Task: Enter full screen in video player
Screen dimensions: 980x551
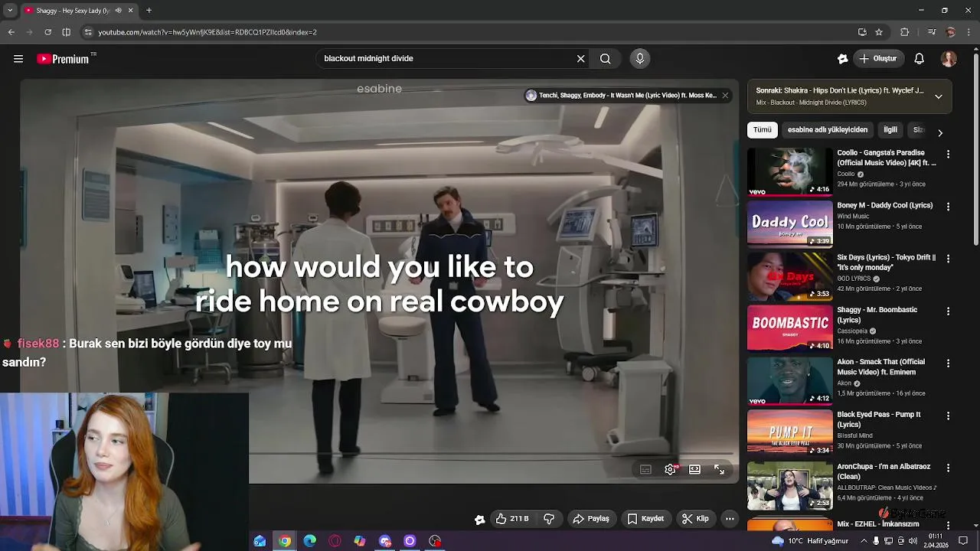Action: click(720, 470)
